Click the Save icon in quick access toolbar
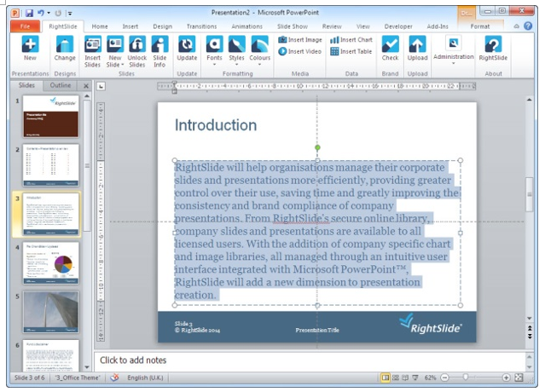 click(29, 13)
